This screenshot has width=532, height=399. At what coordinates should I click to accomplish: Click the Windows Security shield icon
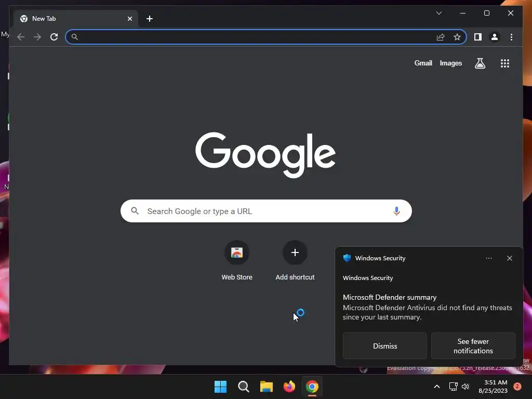347,258
